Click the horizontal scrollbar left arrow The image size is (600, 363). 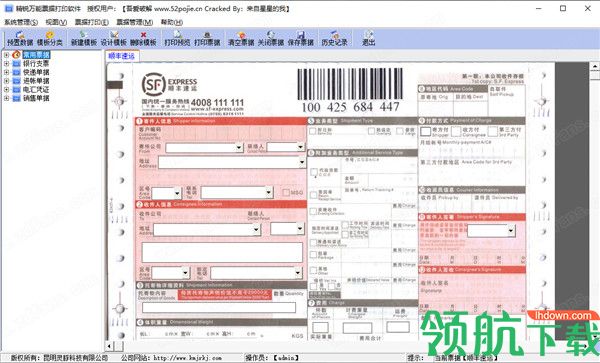[110, 346]
